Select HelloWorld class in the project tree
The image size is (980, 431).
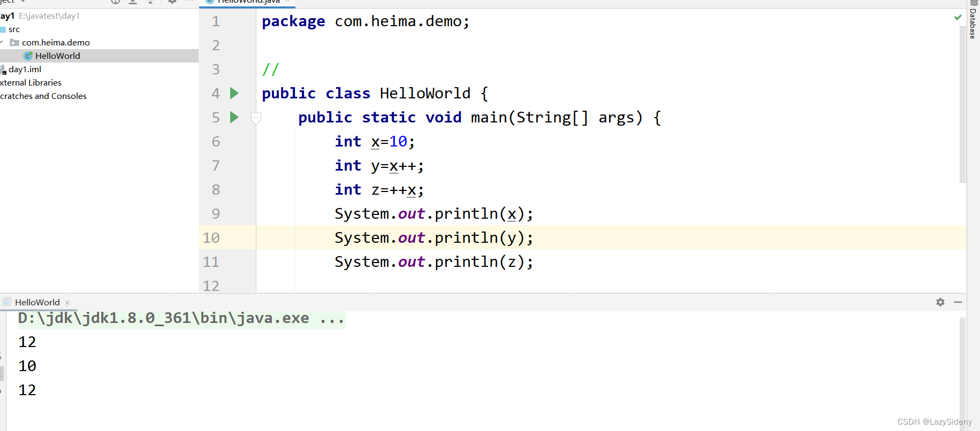click(x=99, y=56)
